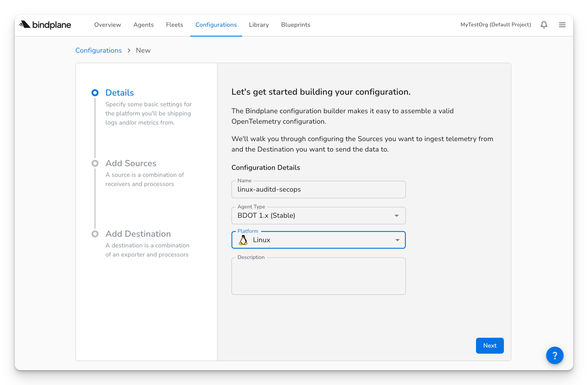Click the Next button
This screenshot has width=588, height=385.
pos(490,346)
